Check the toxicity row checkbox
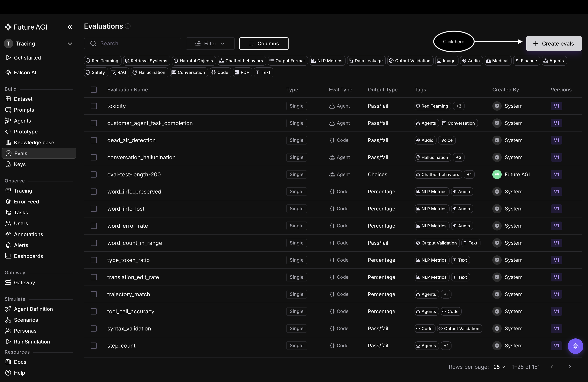 [x=94, y=106]
